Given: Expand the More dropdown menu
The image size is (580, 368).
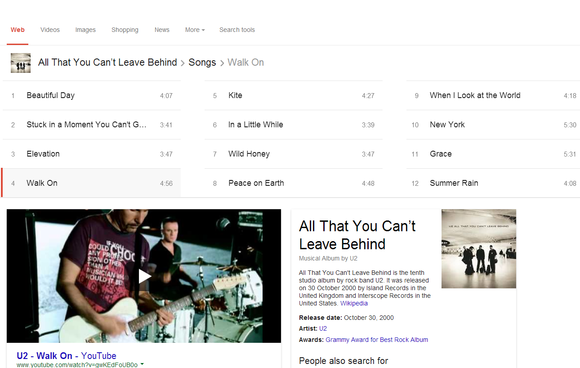Looking at the screenshot, I should point(195,30).
